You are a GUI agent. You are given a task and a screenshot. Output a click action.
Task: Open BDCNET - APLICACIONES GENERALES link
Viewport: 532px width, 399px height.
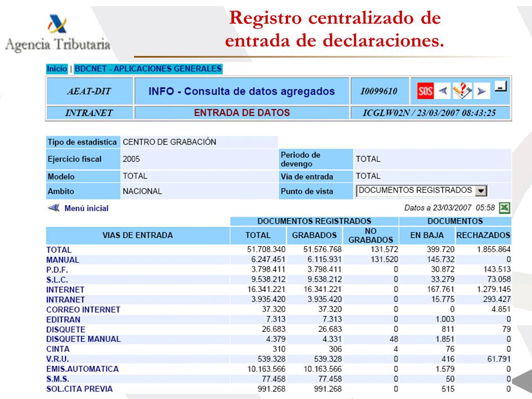[x=148, y=69]
